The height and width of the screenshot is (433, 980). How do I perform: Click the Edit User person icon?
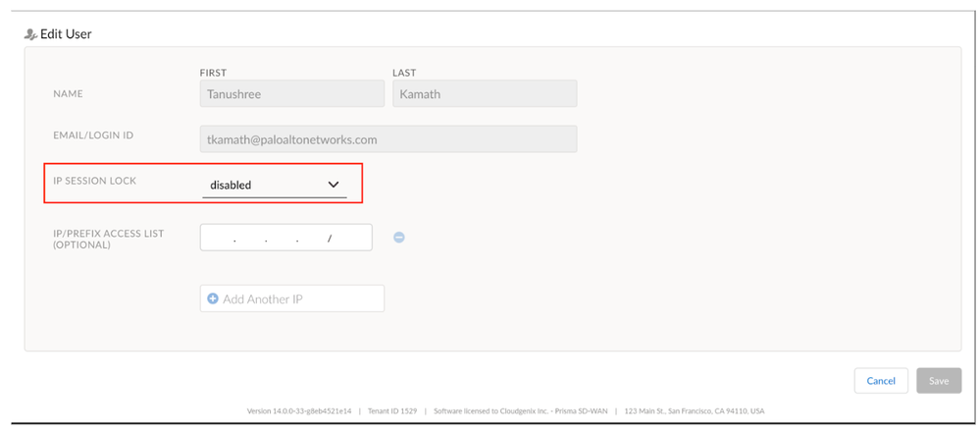tap(29, 34)
